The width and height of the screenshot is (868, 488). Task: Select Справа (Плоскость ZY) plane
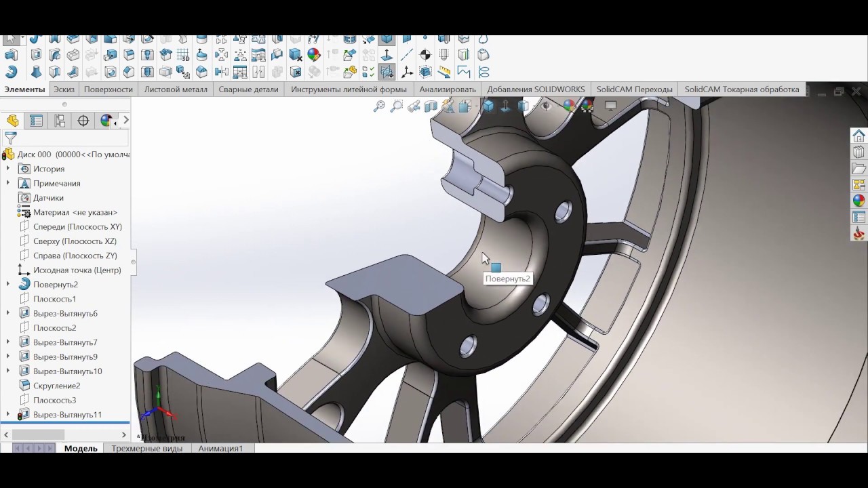pyautogui.click(x=75, y=256)
